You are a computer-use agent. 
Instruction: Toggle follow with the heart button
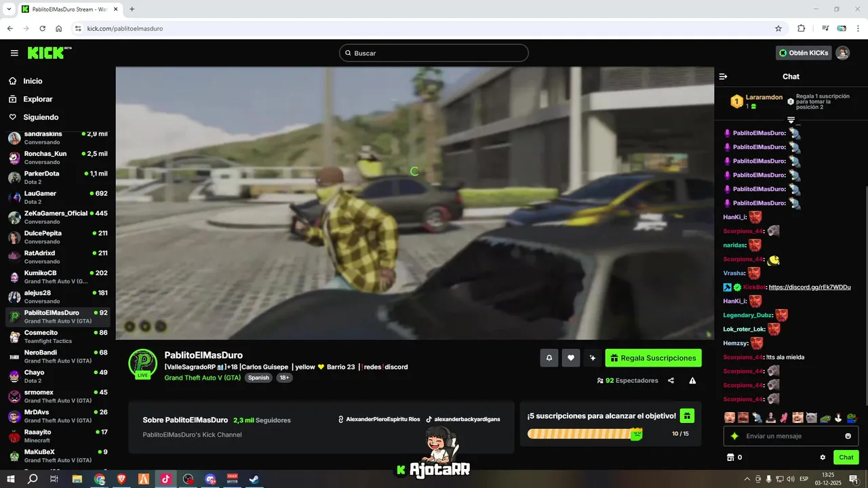[x=571, y=358]
